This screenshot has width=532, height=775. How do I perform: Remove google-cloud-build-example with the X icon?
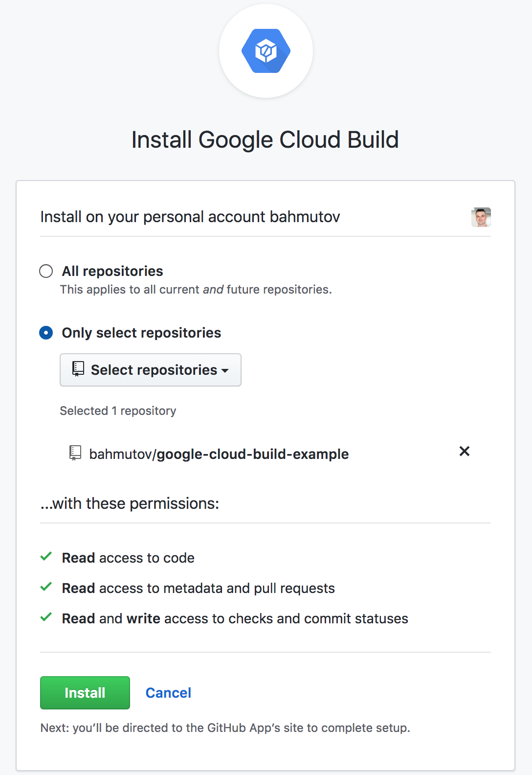[x=465, y=451]
